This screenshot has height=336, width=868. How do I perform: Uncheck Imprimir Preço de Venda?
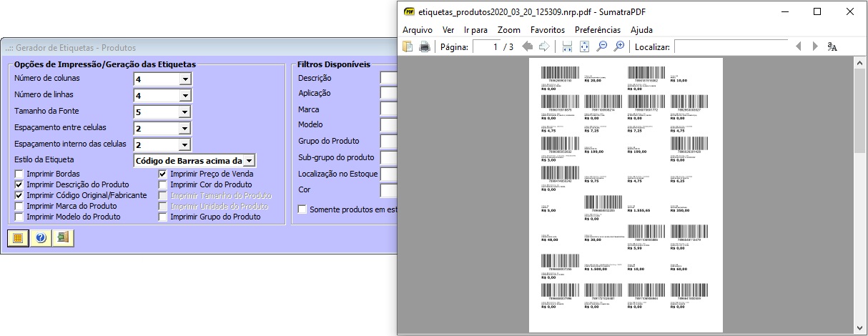pyautogui.click(x=163, y=174)
